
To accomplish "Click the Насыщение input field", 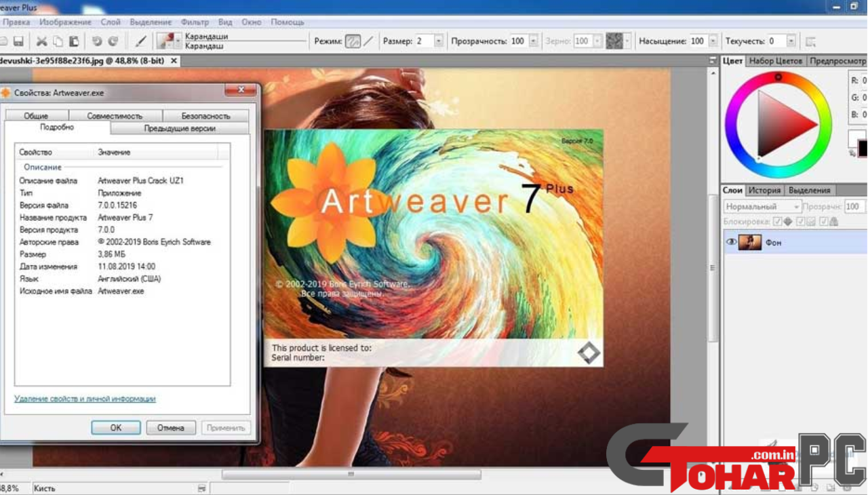I will click(698, 41).
